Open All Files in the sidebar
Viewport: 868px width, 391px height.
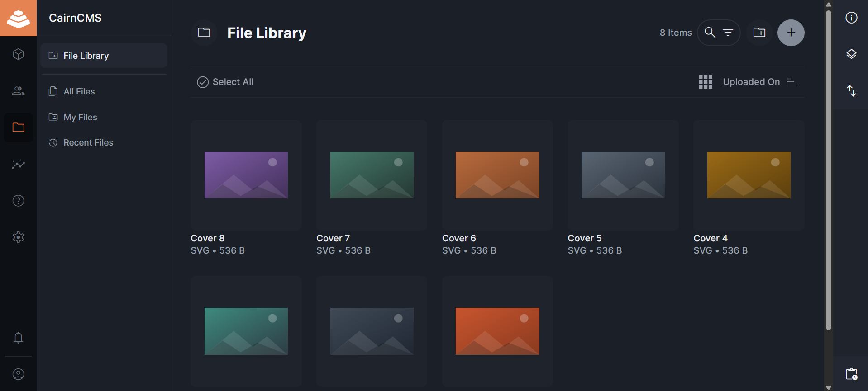104,91
